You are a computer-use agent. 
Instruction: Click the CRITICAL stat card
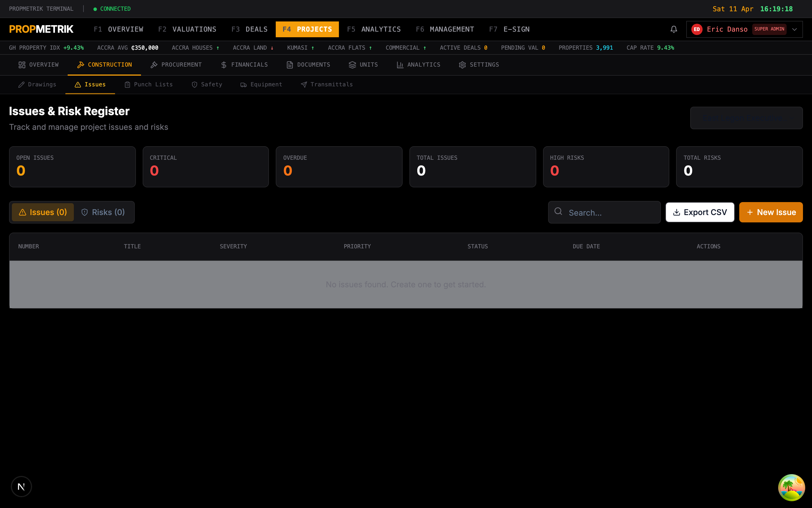(x=205, y=167)
